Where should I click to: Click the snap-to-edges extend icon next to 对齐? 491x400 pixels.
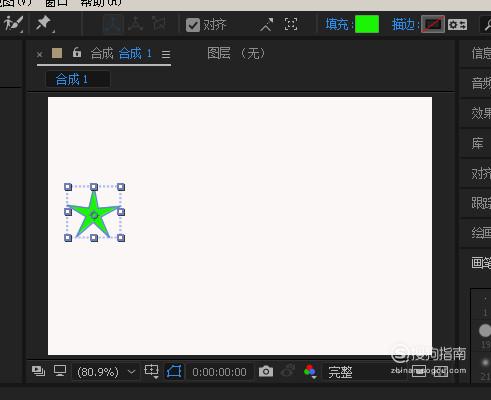(x=266, y=24)
